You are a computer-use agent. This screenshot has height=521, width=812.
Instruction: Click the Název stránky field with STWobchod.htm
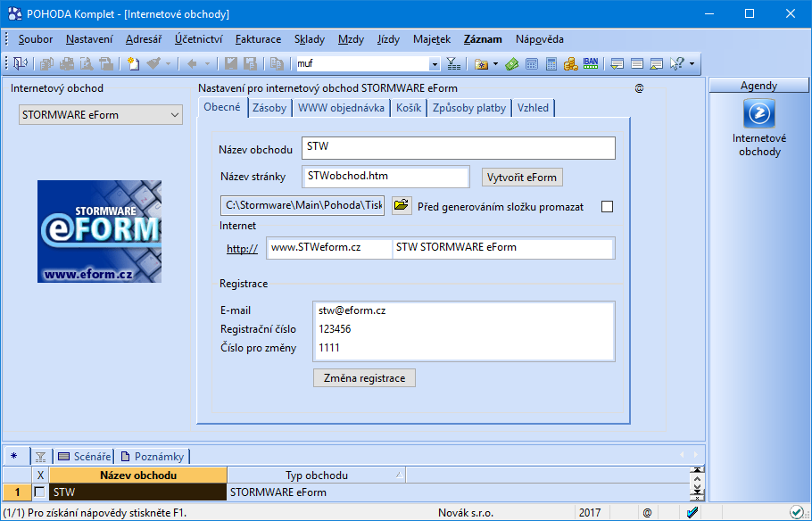point(385,177)
